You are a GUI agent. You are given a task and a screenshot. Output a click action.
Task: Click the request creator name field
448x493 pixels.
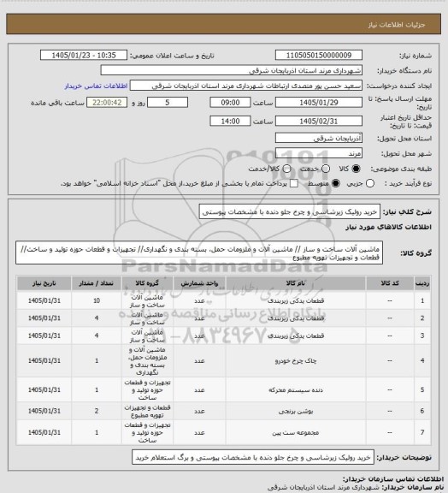coord(246,86)
